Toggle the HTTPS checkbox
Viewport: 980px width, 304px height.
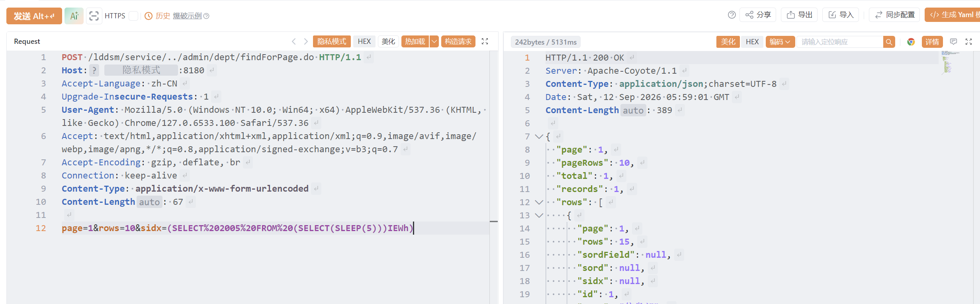coord(133,16)
